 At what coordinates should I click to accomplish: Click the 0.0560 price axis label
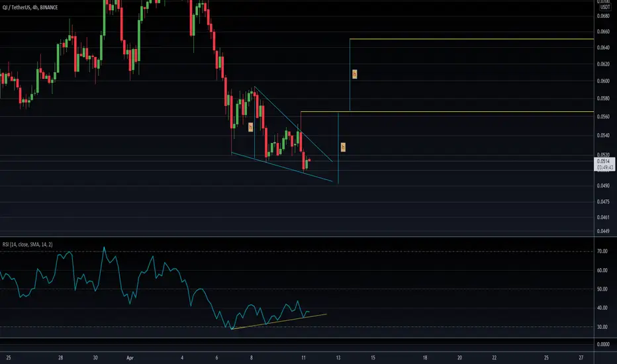click(x=603, y=116)
